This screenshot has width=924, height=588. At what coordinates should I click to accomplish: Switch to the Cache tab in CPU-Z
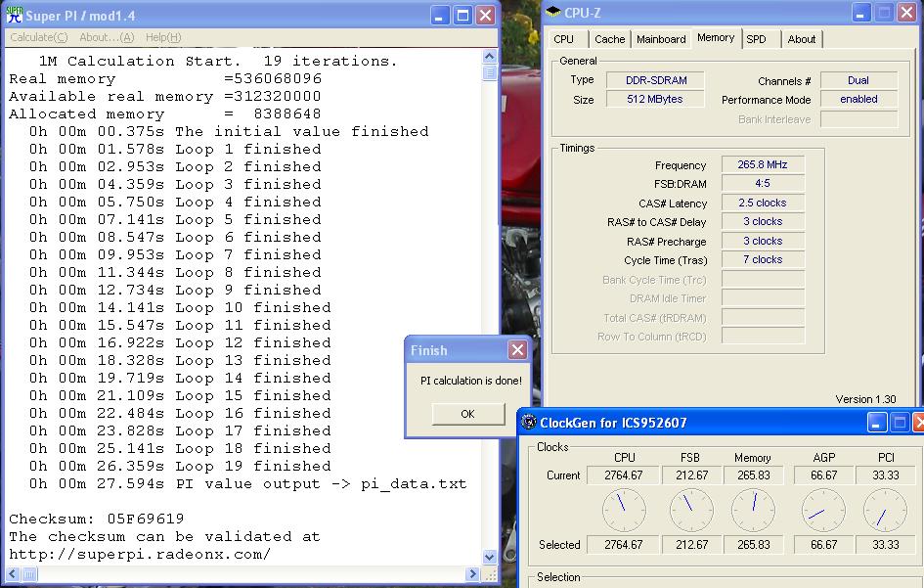[x=609, y=39]
